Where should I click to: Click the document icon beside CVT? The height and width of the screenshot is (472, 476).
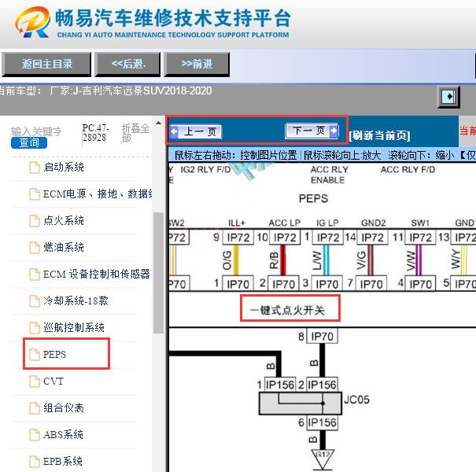point(35,381)
